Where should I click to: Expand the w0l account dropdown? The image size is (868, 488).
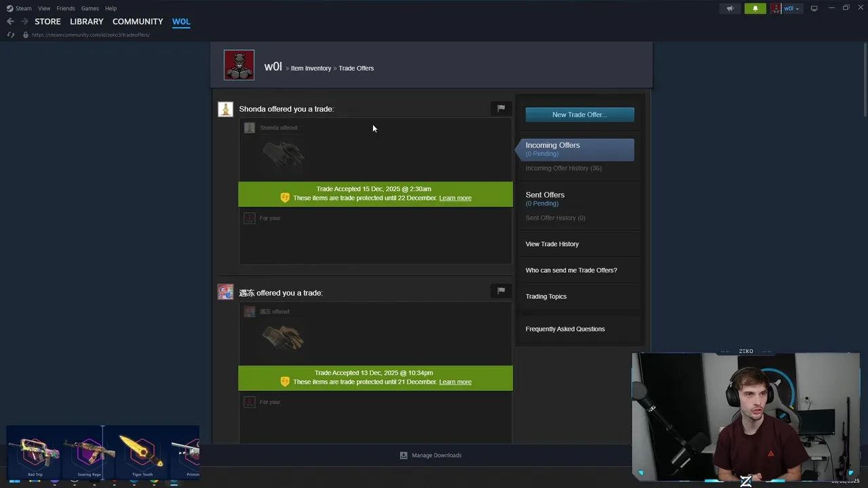pos(792,8)
